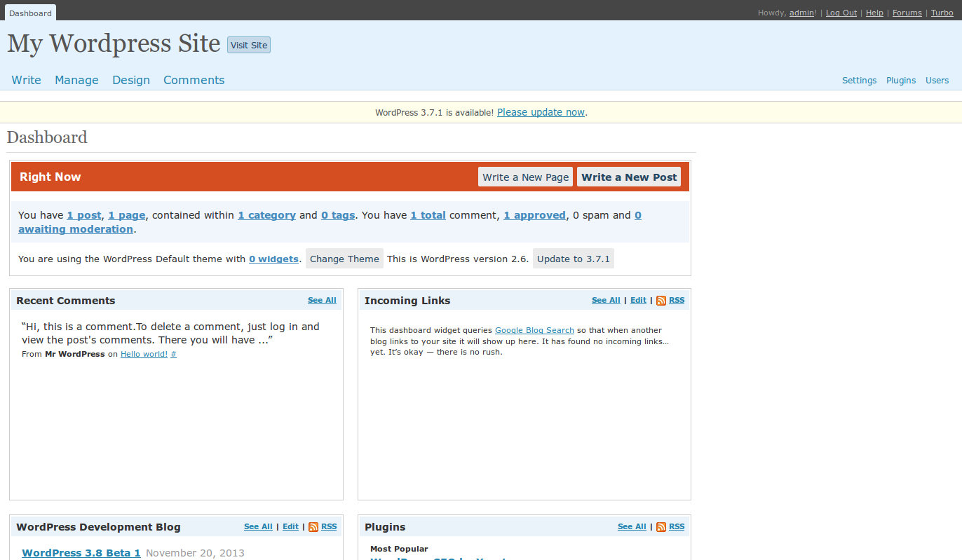Open the Help link in the header
This screenshot has width=962, height=560.
874,13
